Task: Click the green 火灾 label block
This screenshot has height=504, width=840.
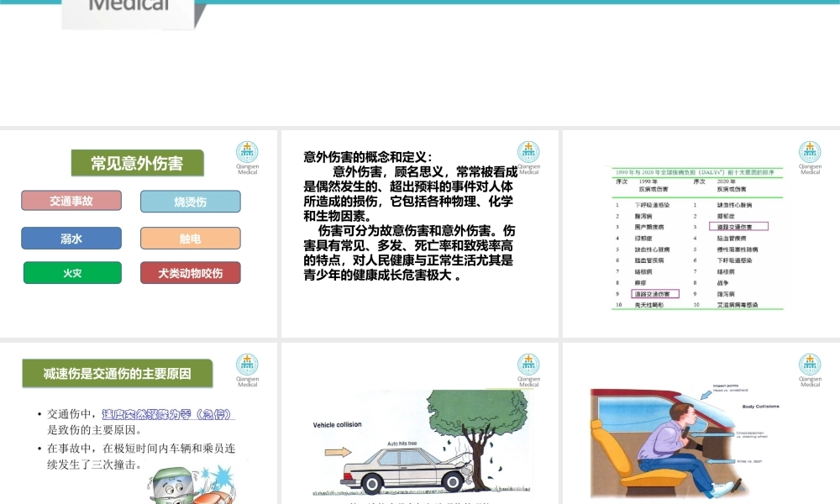Action: coord(71,272)
